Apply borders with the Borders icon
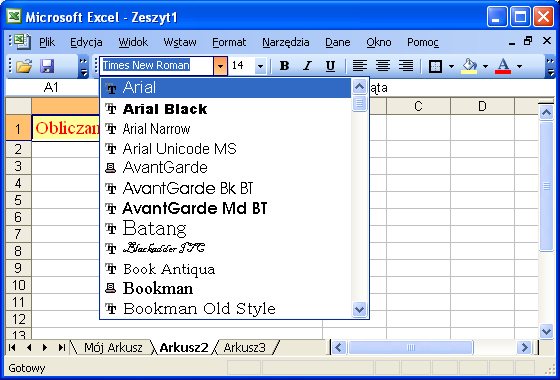This screenshot has width=560, height=380. click(x=435, y=66)
